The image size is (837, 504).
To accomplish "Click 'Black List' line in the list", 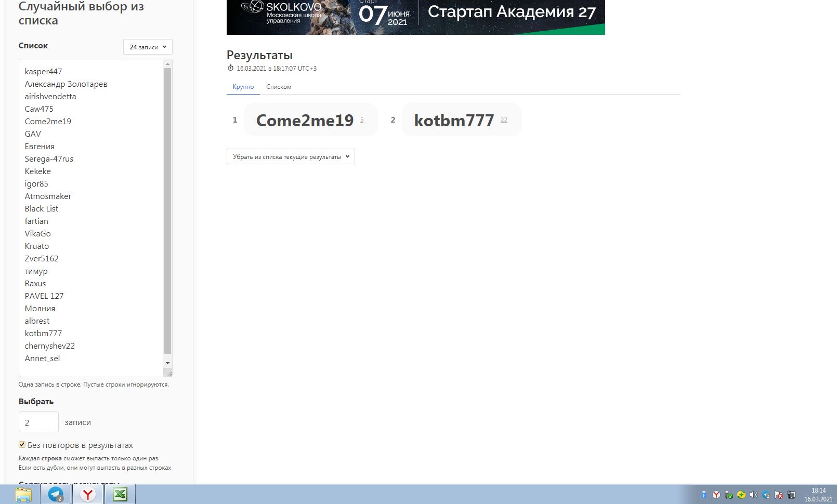I will click(x=42, y=209).
